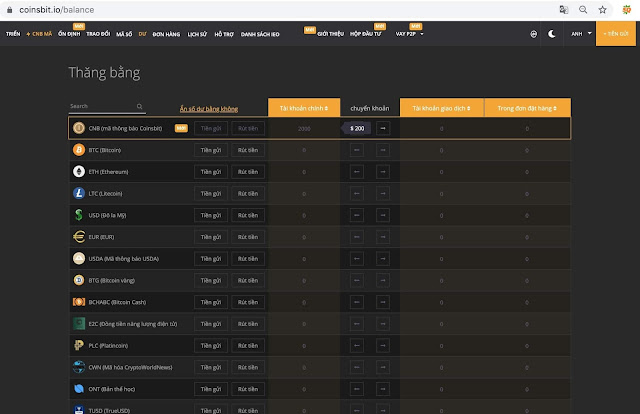
Task: Click Tiền gửi button for PLC
Action: [x=211, y=345]
